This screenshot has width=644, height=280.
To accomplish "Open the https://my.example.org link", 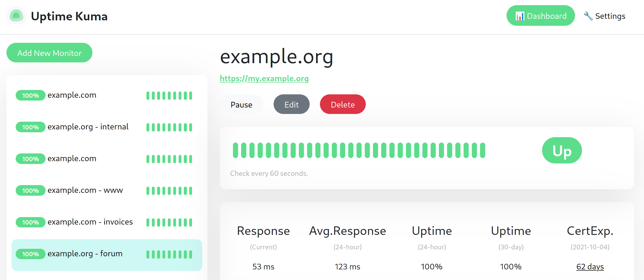I will 264,78.
